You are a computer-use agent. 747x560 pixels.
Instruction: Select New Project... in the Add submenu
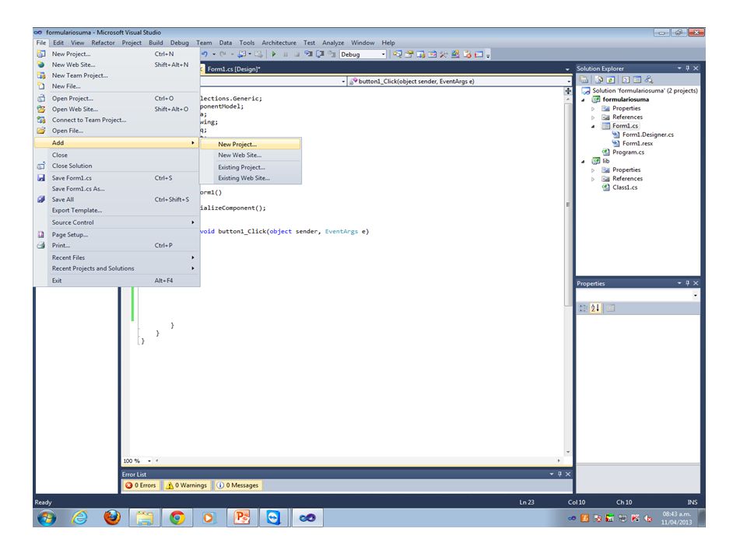coord(251,144)
